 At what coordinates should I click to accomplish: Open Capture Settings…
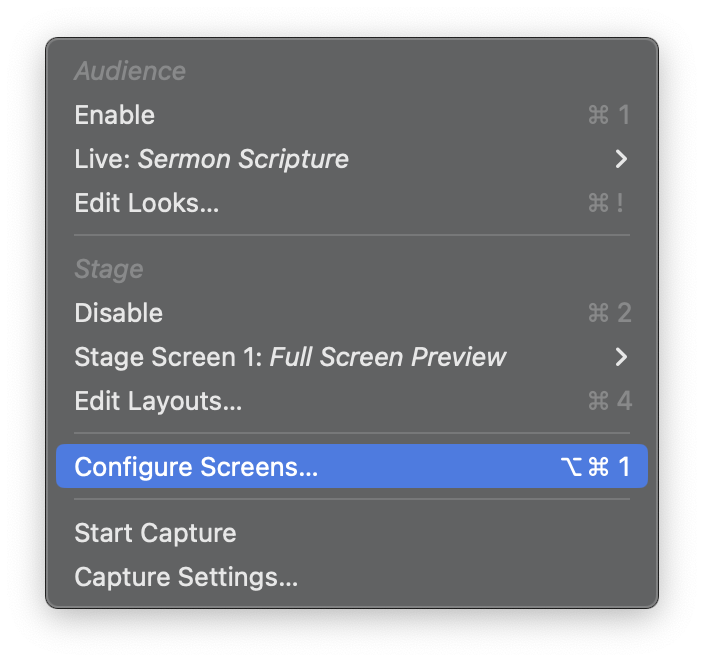[186, 577]
